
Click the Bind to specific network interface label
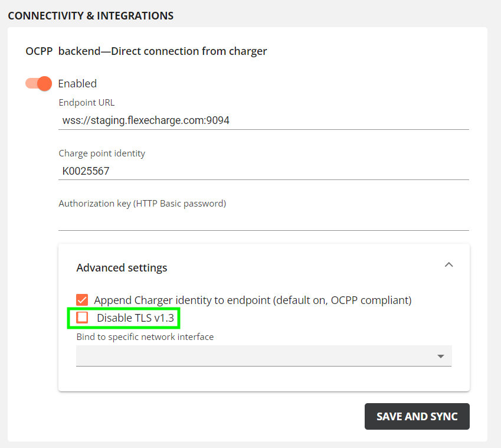pyautogui.click(x=145, y=337)
